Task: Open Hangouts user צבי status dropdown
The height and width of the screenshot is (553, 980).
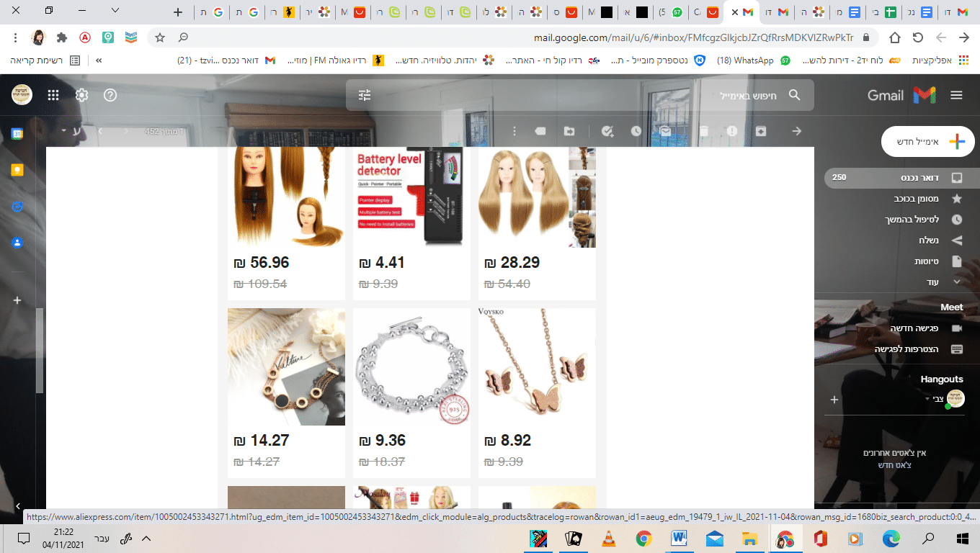Action: click(927, 398)
